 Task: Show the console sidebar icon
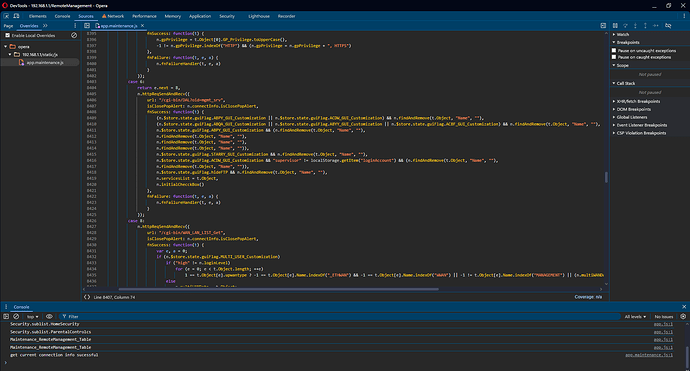pyautogui.click(x=6, y=316)
